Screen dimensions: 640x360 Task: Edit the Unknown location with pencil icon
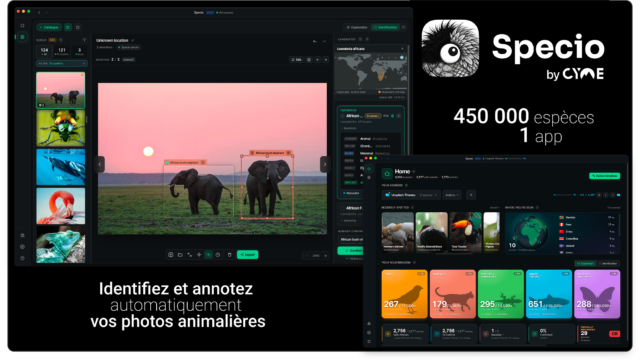pos(133,40)
